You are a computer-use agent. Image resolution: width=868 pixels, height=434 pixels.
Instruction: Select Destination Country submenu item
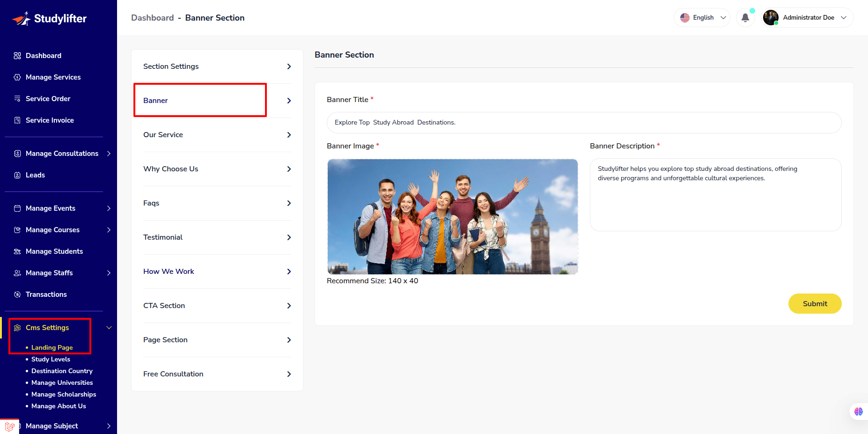click(62, 371)
